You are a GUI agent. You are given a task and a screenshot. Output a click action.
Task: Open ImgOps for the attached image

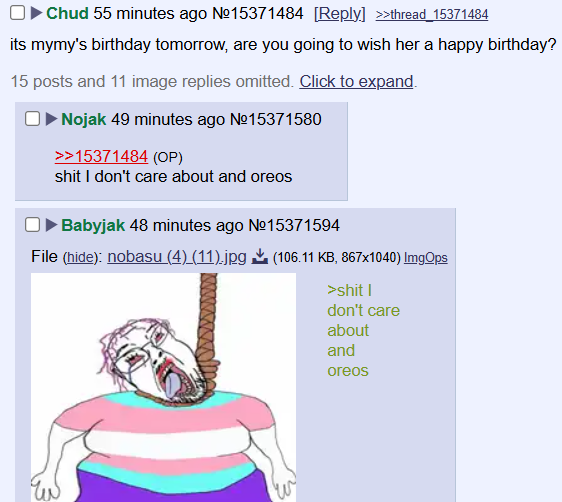coord(426,258)
